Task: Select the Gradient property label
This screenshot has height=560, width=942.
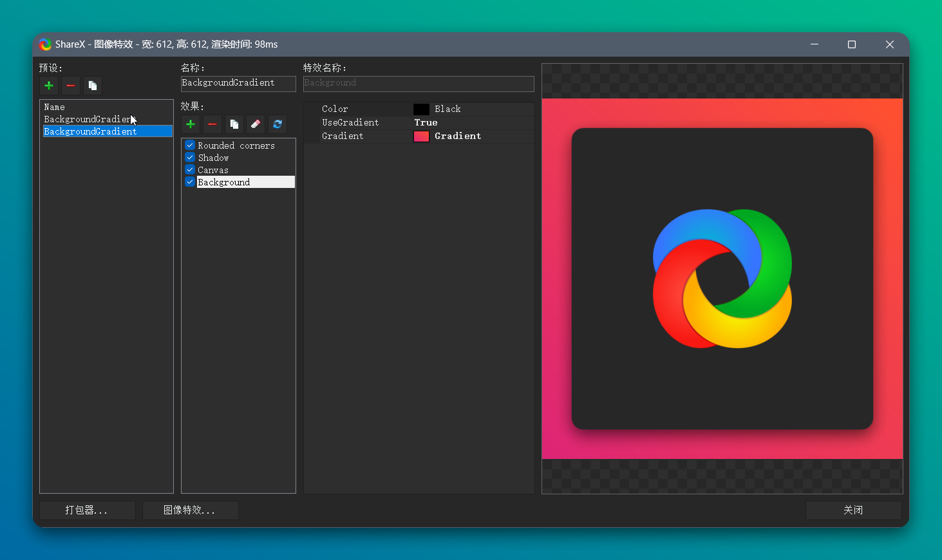Action: 343,136
